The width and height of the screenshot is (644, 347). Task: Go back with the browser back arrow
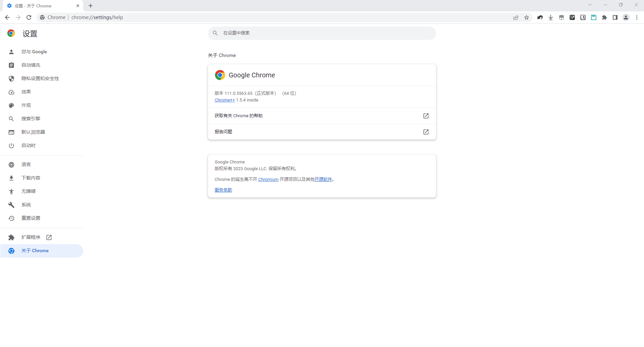pyautogui.click(x=7, y=17)
